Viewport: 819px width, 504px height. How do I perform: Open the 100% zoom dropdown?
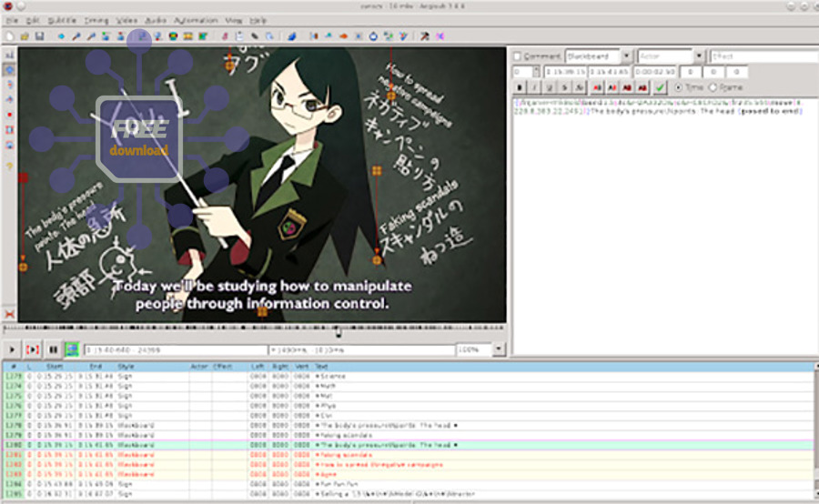tap(500, 349)
